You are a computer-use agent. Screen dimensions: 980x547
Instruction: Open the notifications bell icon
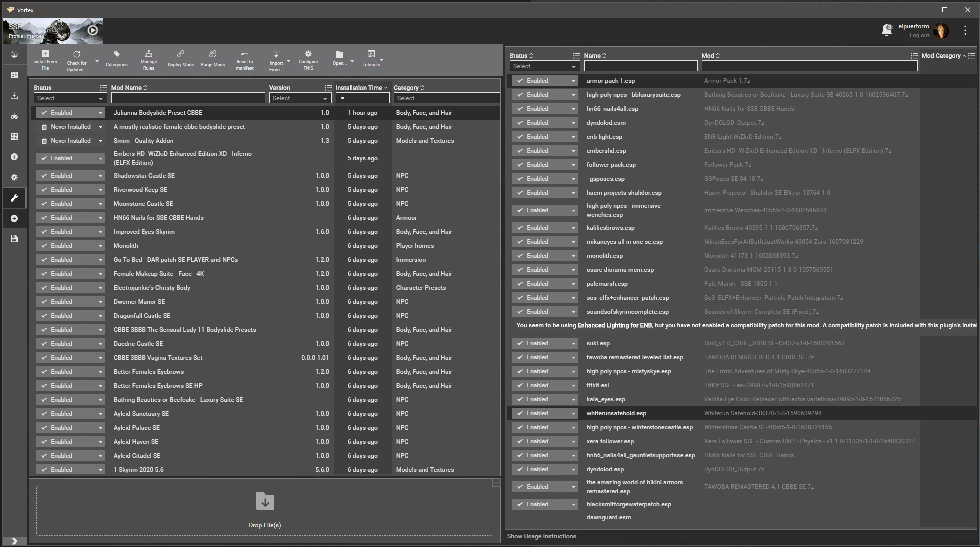[x=886, y=31]
